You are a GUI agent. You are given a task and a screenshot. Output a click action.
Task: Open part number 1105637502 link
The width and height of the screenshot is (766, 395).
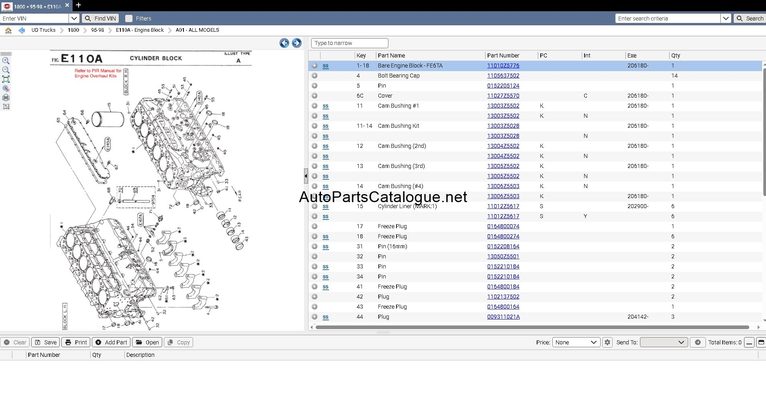pyautogui.click(x=503, y=76)
